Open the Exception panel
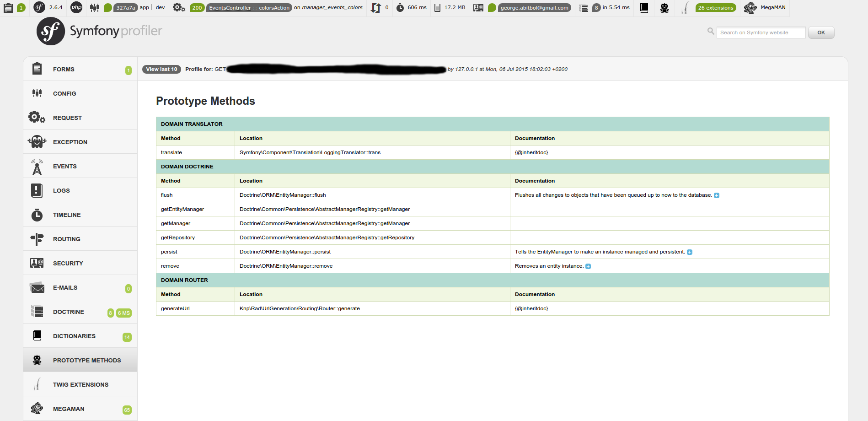The height and width of the screenshot is (421, 868). tap(80, 142)
